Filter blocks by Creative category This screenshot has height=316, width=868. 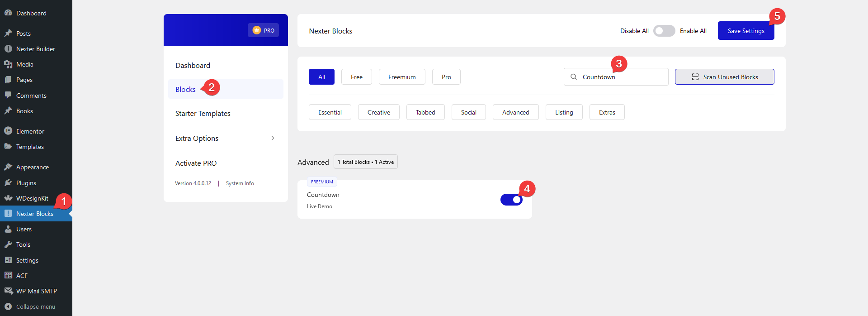coord(378,112)
